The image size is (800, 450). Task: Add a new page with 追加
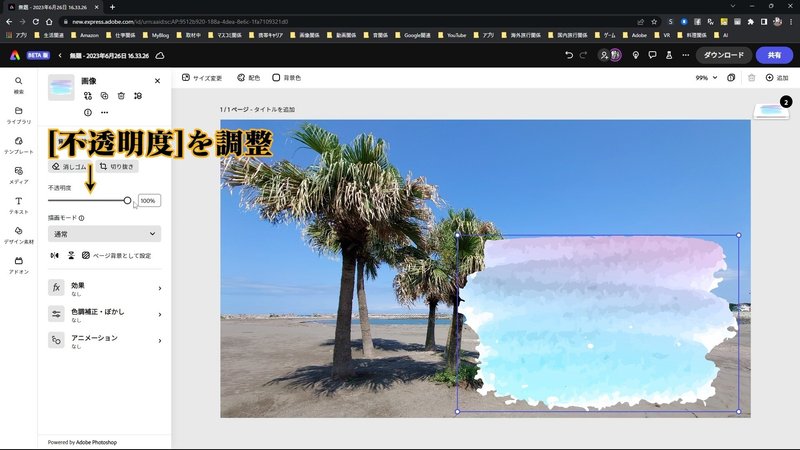pyautogui.click(x=777, y=78)
